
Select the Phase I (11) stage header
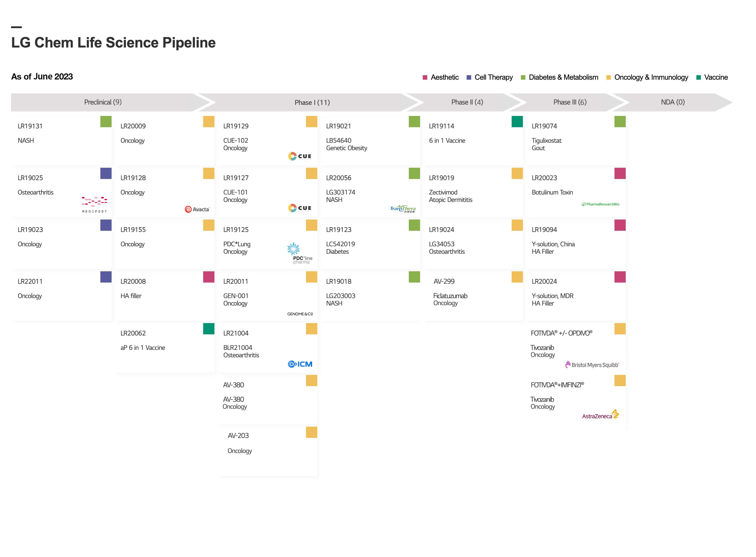(x=312, y=102)
